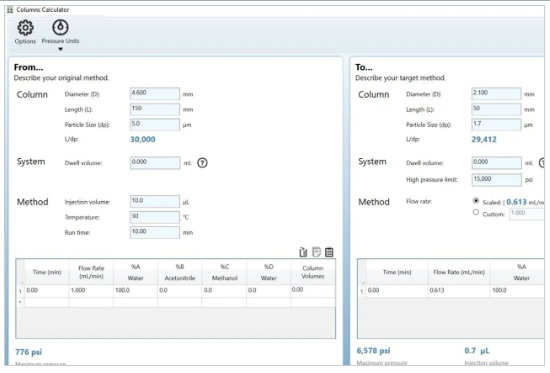Click the From table row 1 time cell

pos(47,291)
